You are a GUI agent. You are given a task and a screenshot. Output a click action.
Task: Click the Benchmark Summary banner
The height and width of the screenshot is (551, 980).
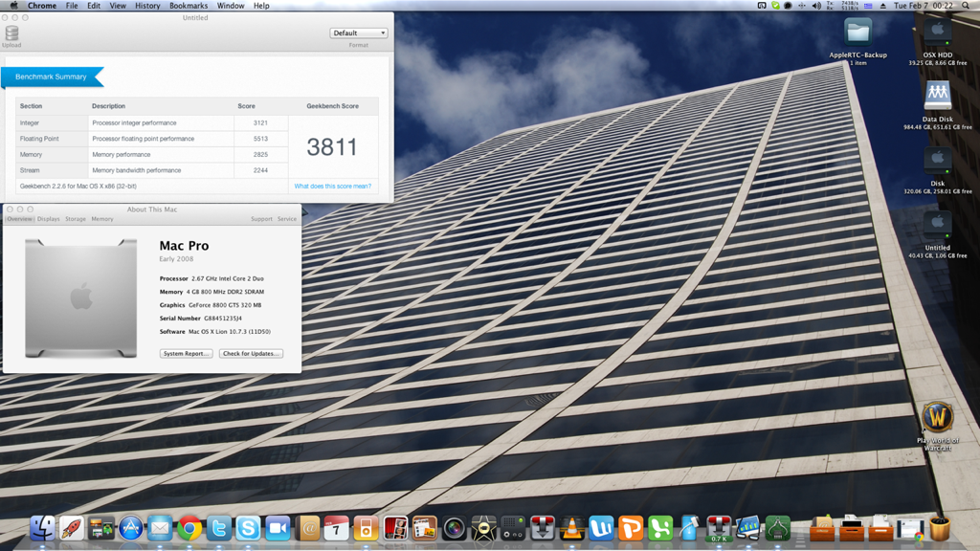pos(52,77)
